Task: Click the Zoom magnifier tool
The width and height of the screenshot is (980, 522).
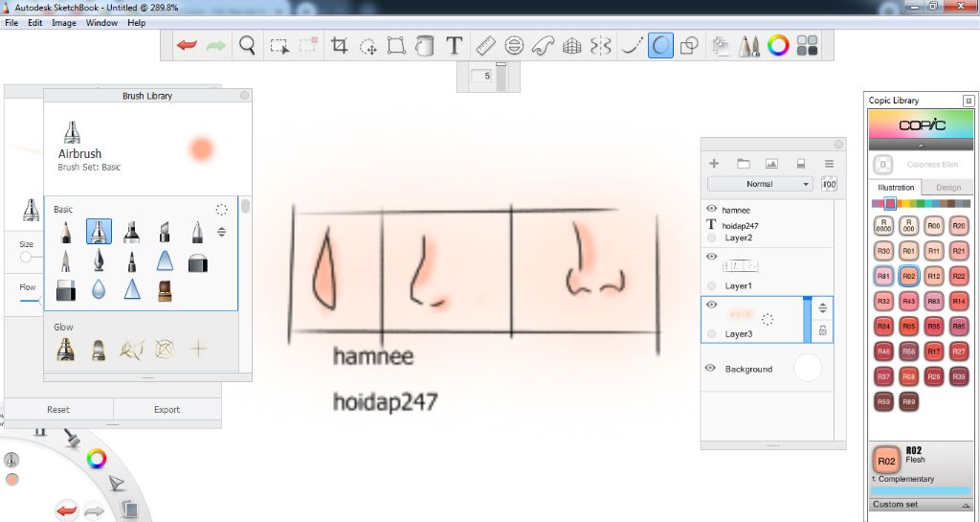Action: pyautogui.click(x=247, y=45)
